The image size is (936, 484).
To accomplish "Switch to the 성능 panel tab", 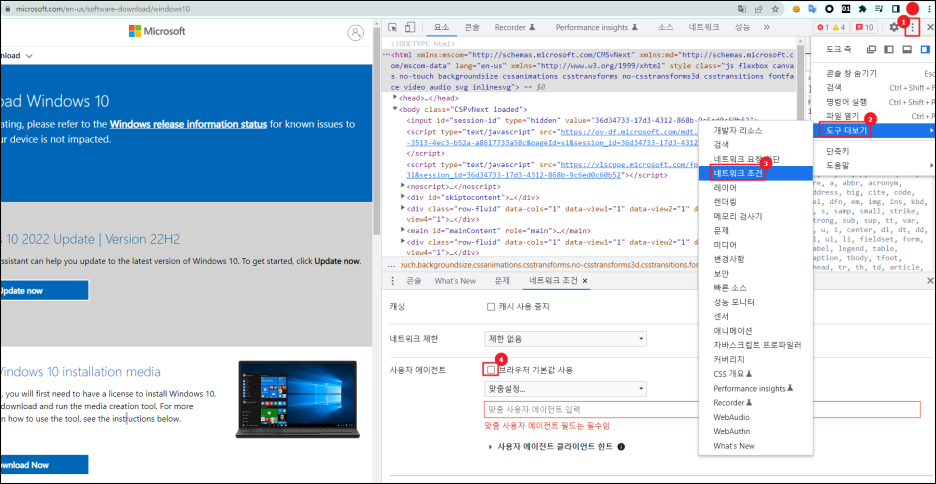I will (x=742, y=27).
